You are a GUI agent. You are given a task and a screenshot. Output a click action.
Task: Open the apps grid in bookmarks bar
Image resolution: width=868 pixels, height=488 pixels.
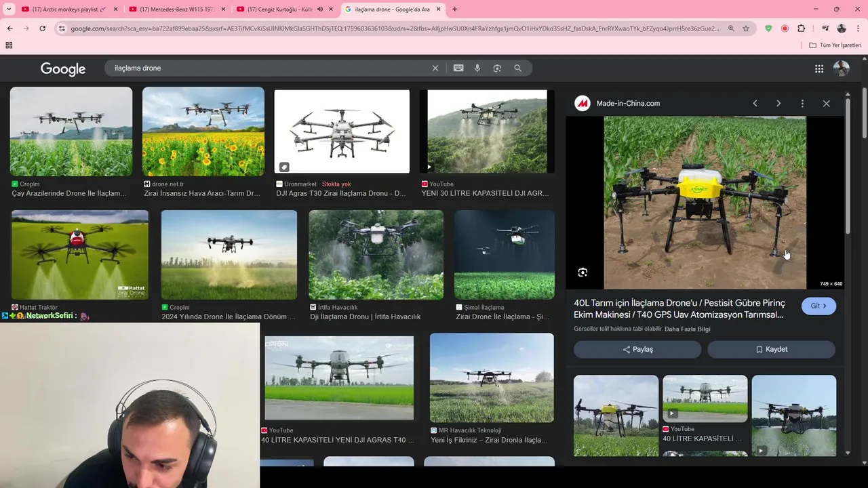click(9, 45)
